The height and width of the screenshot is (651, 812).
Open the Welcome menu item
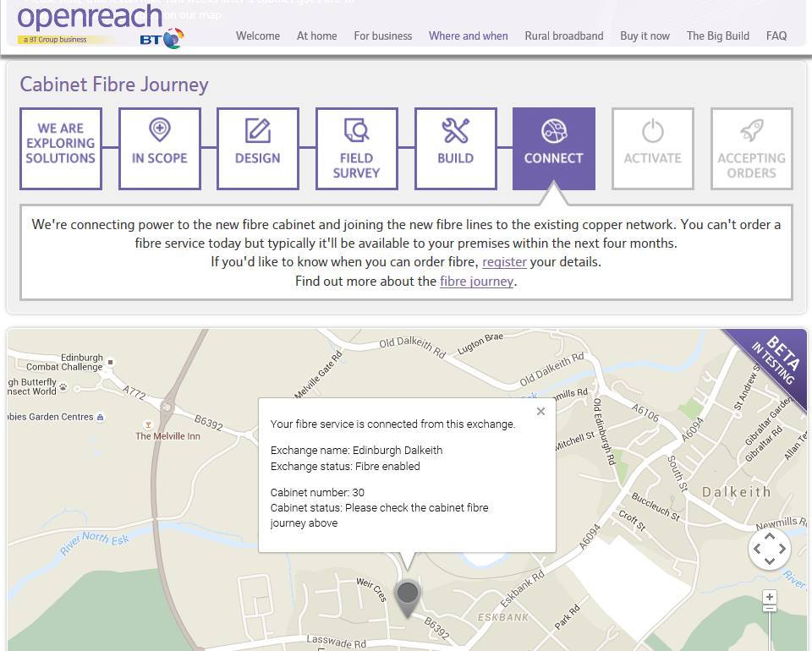tap(258, 36)
